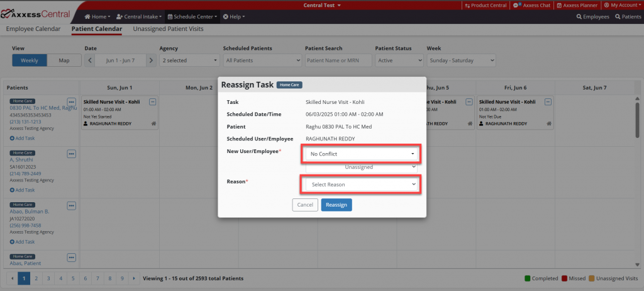Open the Employees search
This screenshot has width=644, height=291.
point(592,17)
